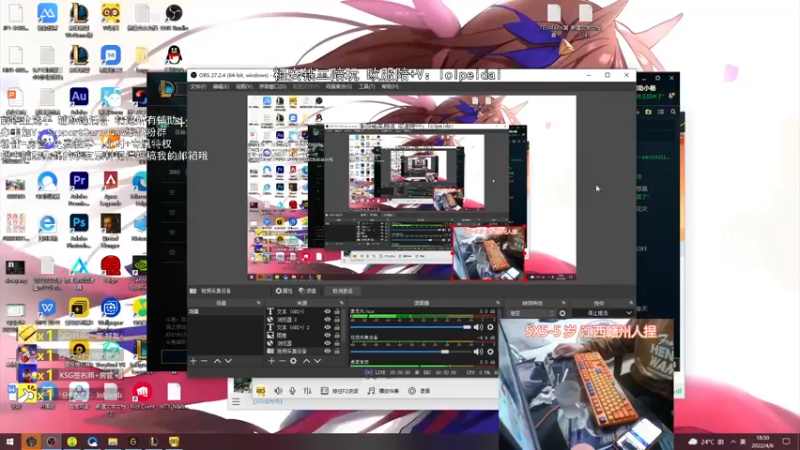Click the League of Legends taskbar icon
The image size is (800, 450).
coord(154,442)
